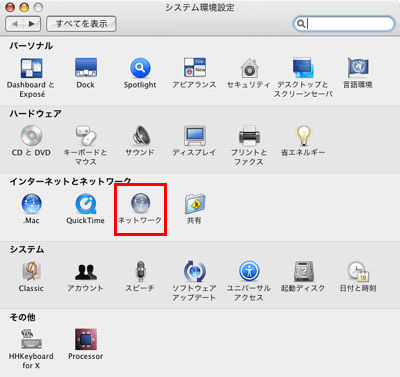This screenshot has height=377, width=400.
Task: Minimize the window with yellow button
Action: [24, 7]
